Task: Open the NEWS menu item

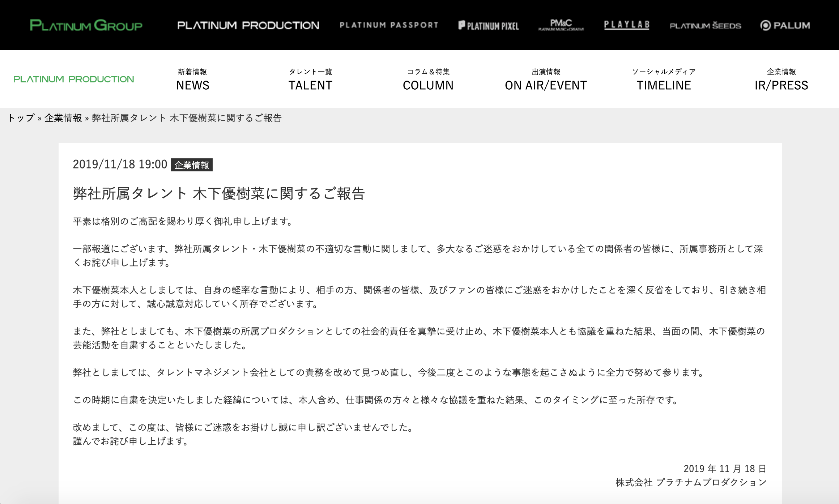Action: (x=193, y=80)
